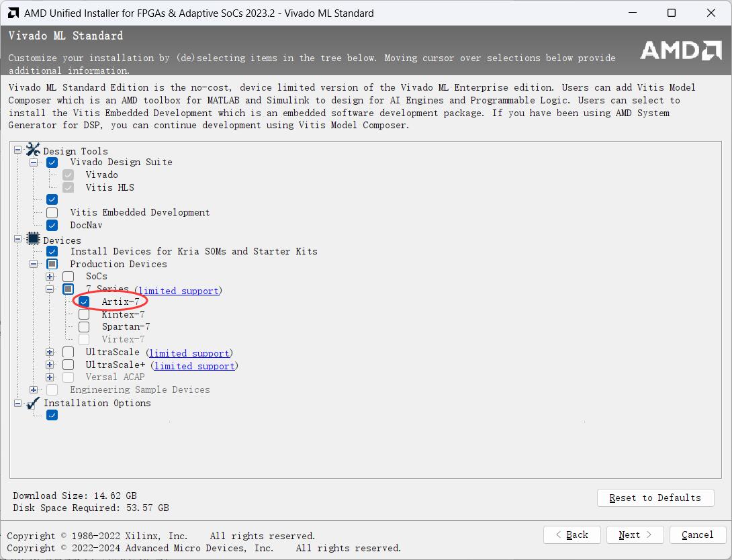Expand Engineering Sample Devices node
732x560 pixels.
pyautogui.click(x=34, y=390)
